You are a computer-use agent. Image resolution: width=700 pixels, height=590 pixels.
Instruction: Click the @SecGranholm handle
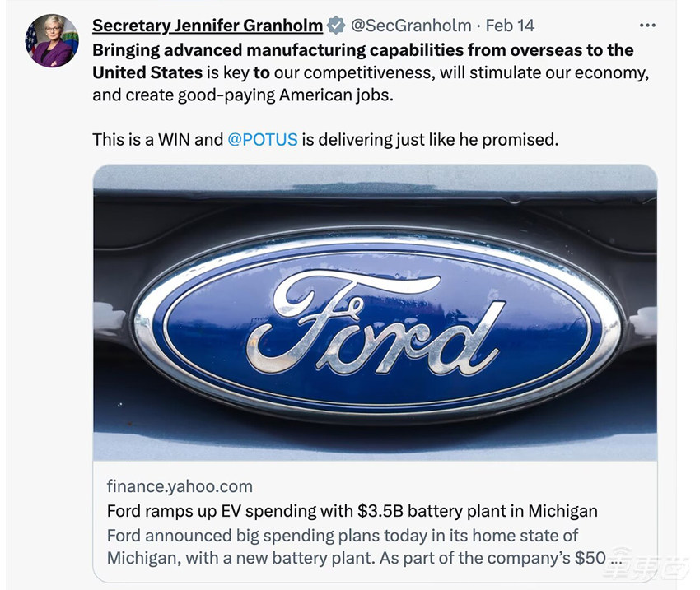pyautogui.click(x=412, y=26)
